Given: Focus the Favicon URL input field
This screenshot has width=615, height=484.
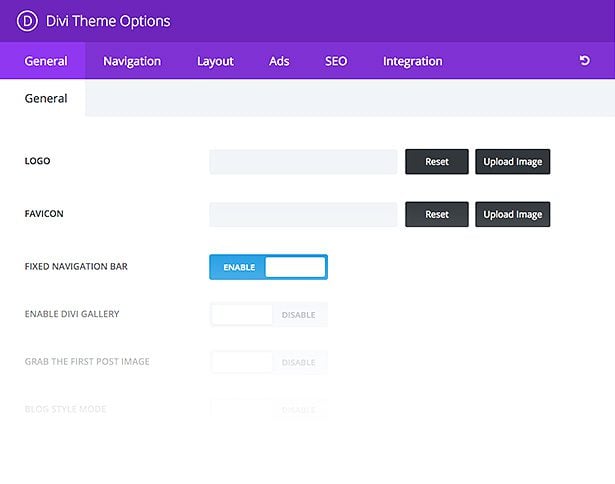Looking at the screenshot, I should tap(303, 214).
